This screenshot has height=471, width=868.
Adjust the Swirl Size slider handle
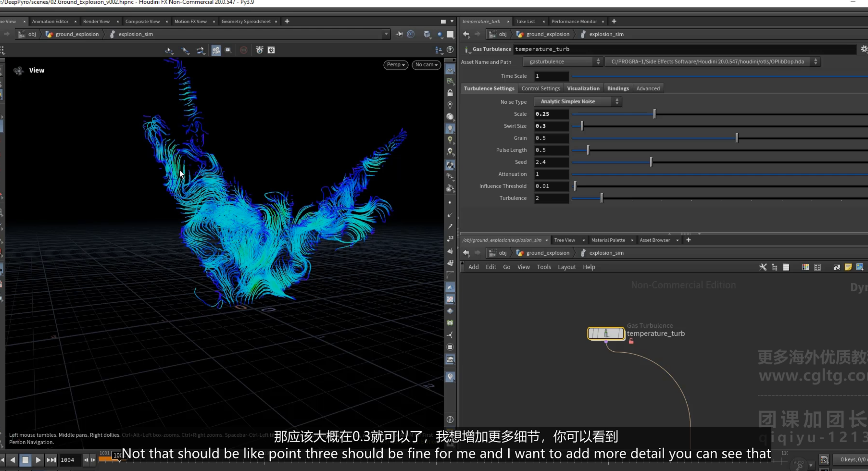tap(582, 126)
